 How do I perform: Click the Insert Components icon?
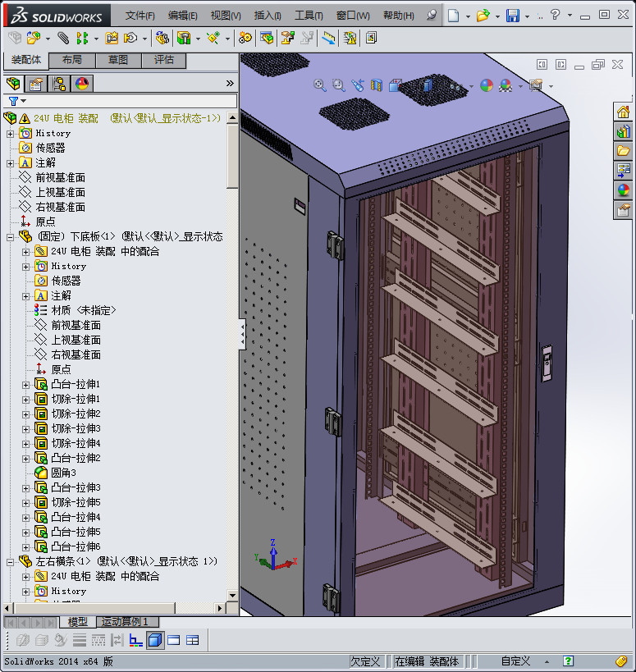[34, 38]
